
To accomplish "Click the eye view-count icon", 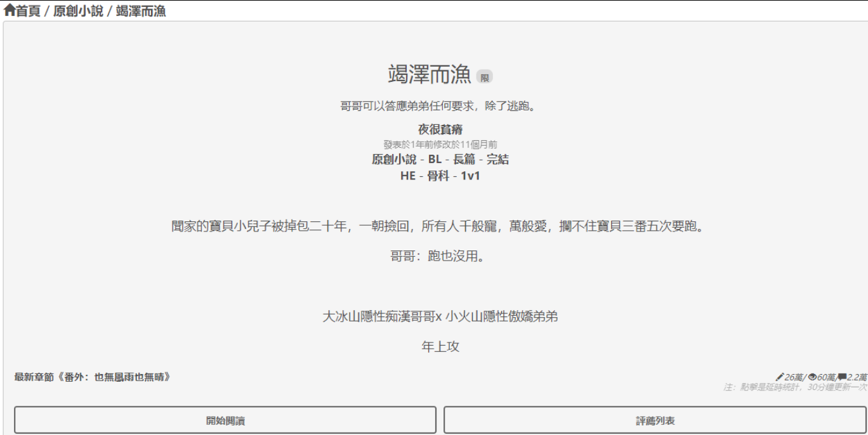I will tap(812, 377).
